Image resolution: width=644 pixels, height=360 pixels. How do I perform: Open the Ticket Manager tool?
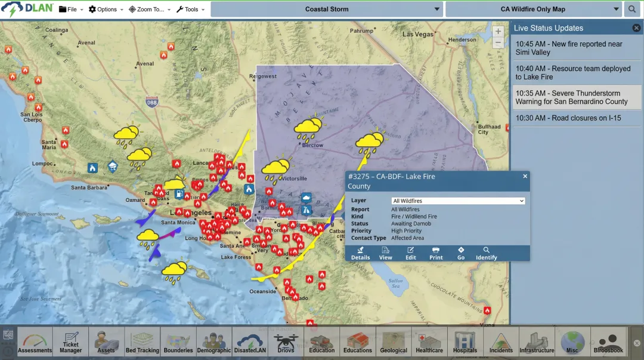point(71,342)
